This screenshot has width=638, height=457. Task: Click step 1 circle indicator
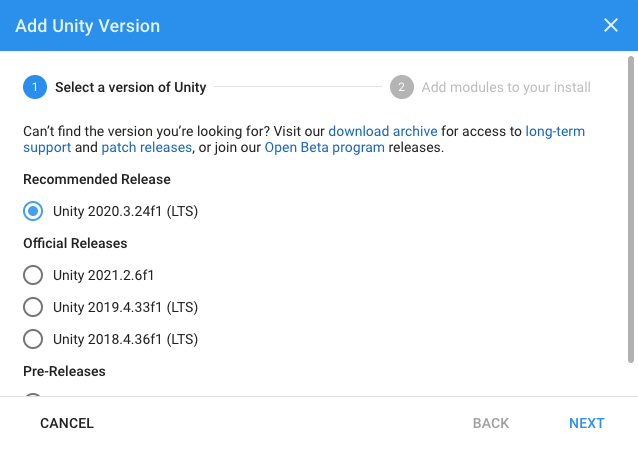click(35, 87)
